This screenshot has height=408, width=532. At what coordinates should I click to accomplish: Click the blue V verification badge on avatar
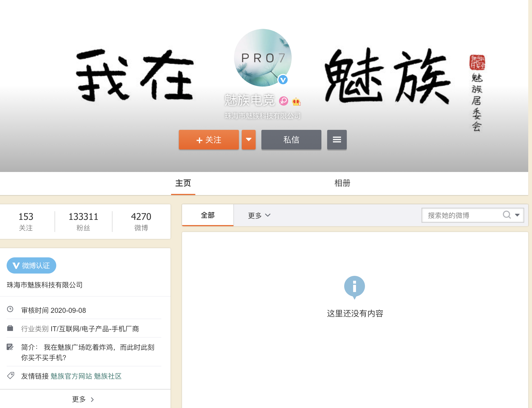pyautogui.click(x=283, y=80)
